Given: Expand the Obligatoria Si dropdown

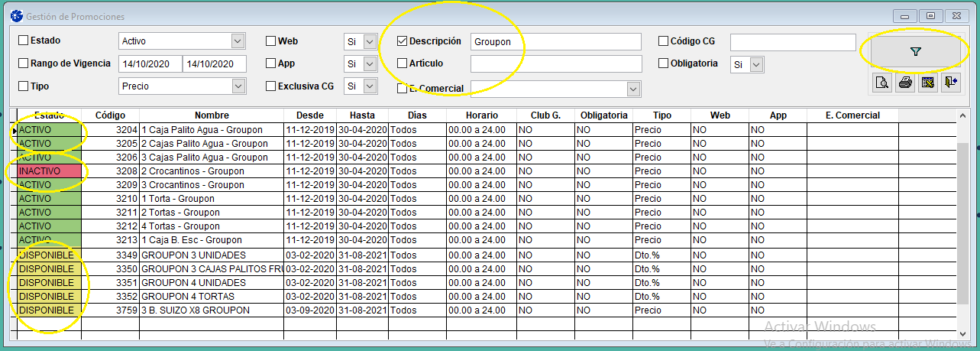Looking at the screenshot, I should point(756,65).
